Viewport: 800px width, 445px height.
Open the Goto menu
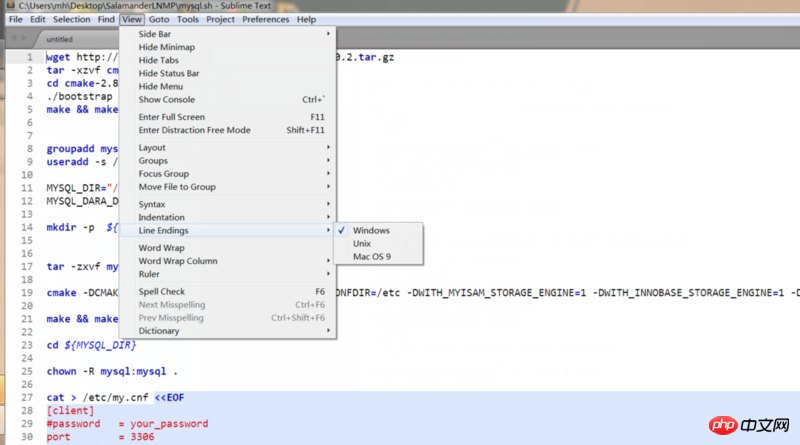(x=159, y=19)
